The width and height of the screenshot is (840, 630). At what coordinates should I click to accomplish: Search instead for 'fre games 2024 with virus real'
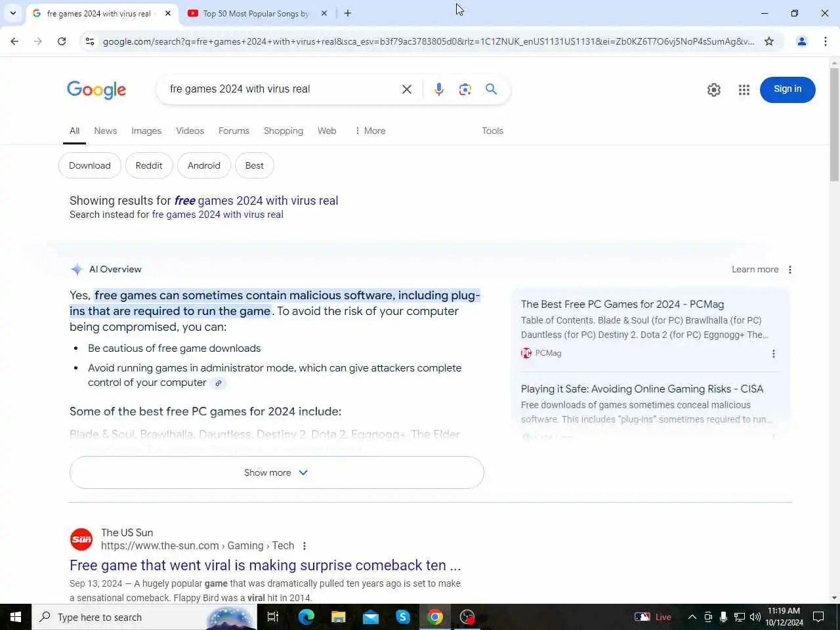tap(218, 215)
